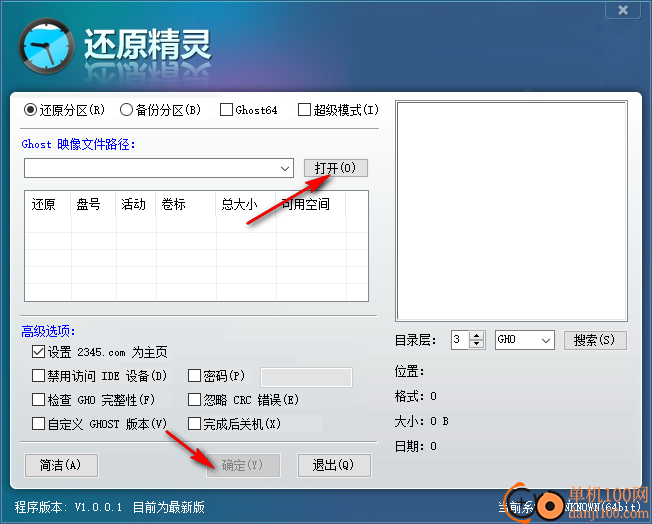Click the 卷标 column header
Image resolution: width=652 pixels, height=524 pixels.
[x=185, y=204]
